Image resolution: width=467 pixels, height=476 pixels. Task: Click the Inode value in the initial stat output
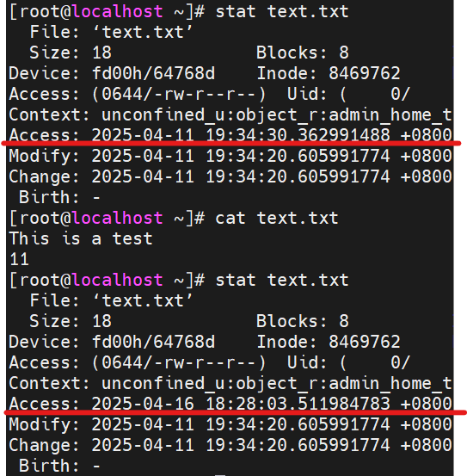(x=365, y=73)
